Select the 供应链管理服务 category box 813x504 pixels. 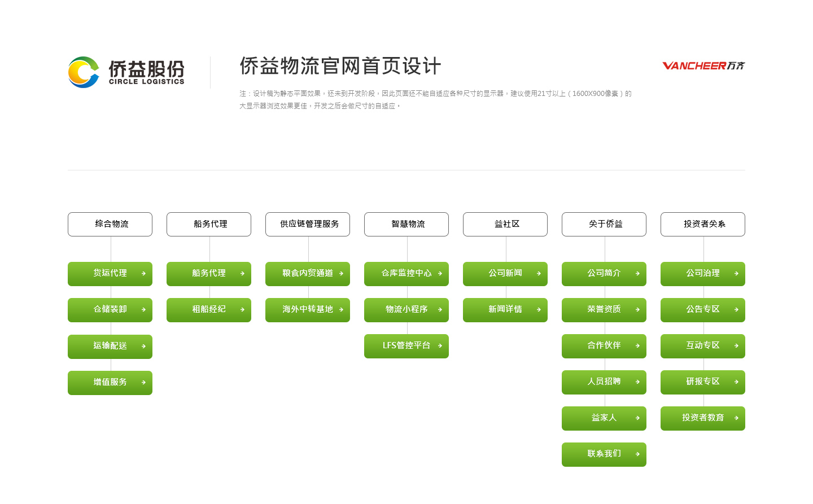308,224
